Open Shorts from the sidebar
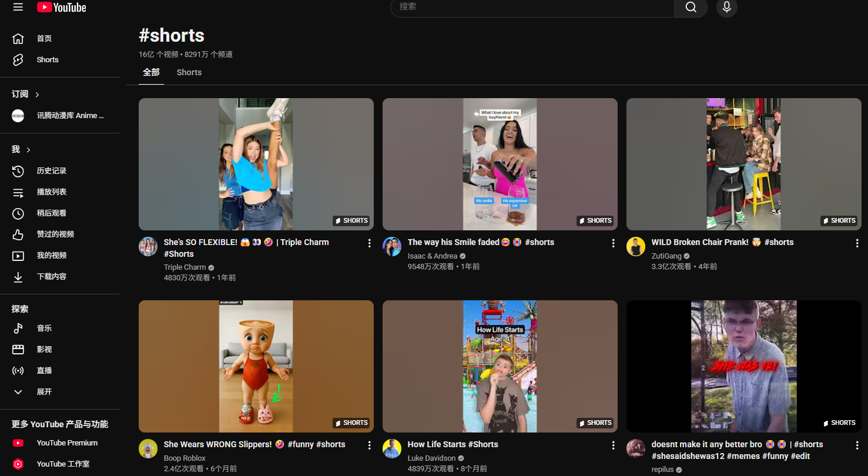This screenshot has height=476, width=868. click(47, 59)
